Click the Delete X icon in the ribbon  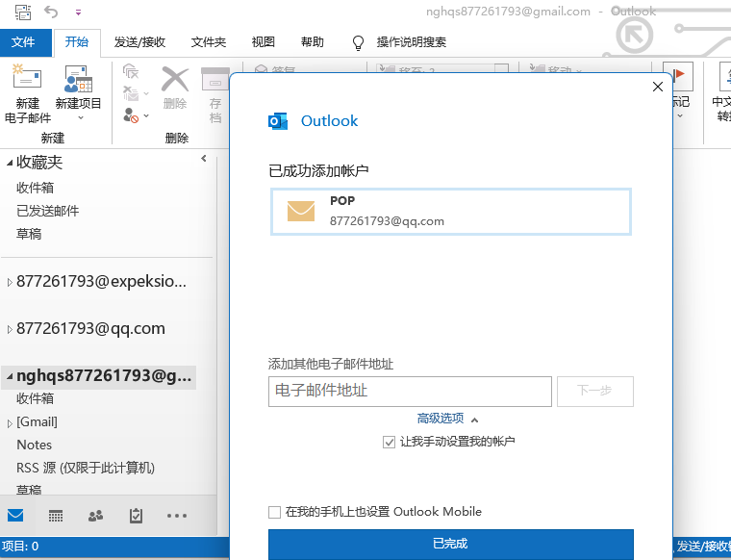[175, 79]
